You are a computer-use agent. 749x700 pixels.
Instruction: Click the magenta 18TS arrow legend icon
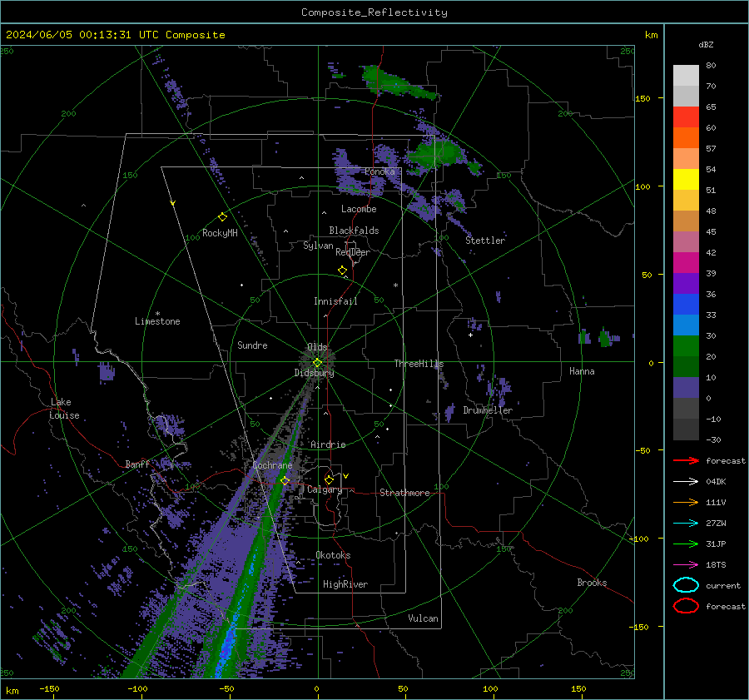tap(686, 565)
